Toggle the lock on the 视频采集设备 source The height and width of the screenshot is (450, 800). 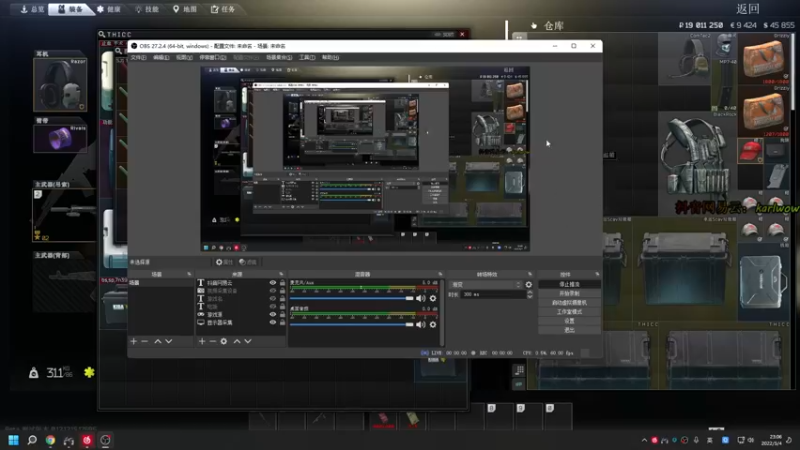tap(282, 290)
